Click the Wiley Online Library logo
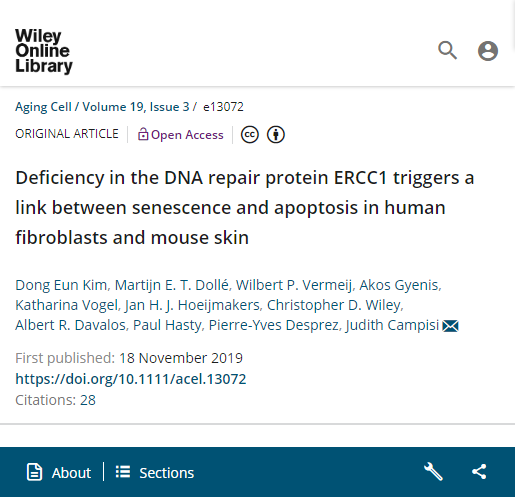 coord(44,51)
